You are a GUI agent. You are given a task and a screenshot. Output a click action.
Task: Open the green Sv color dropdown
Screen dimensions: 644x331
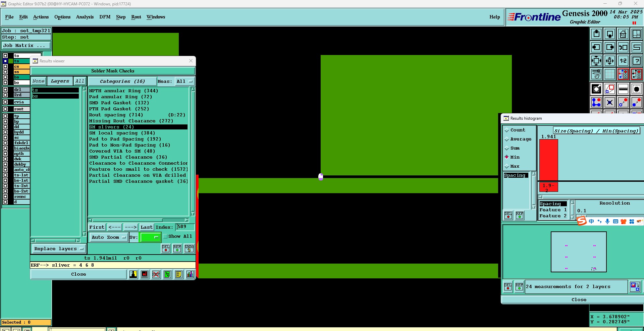[150, 237]
